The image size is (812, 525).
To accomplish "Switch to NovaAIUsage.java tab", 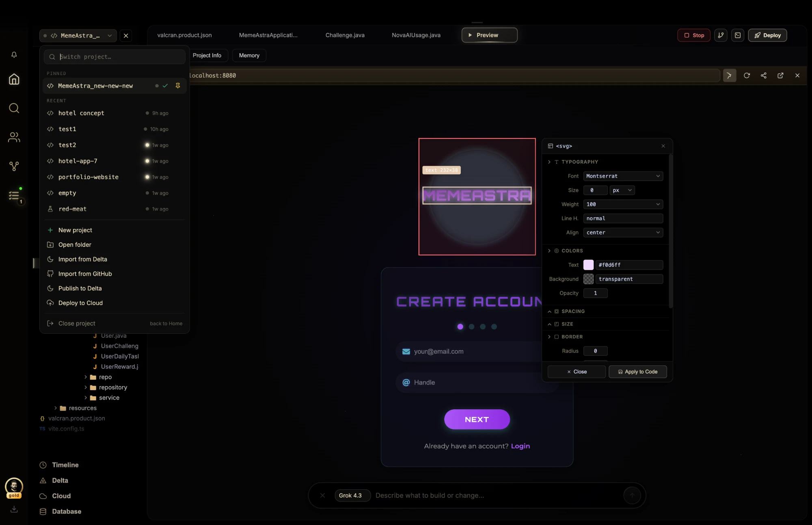I will pos(416,35).
